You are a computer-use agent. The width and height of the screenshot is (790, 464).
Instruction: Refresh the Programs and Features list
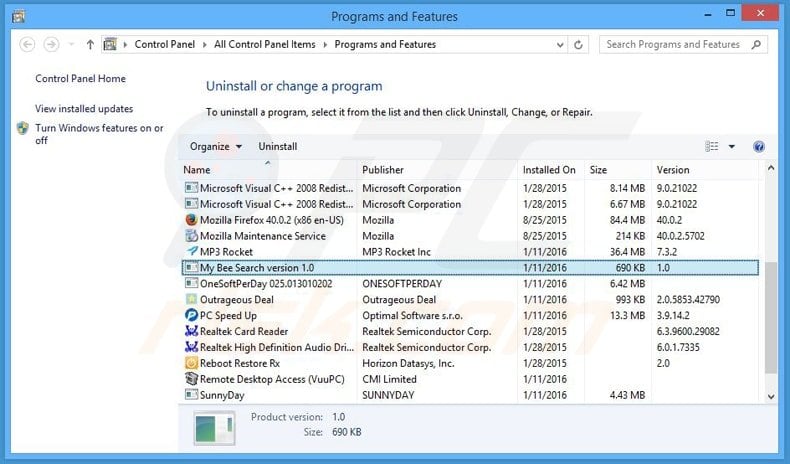[578, 44]
